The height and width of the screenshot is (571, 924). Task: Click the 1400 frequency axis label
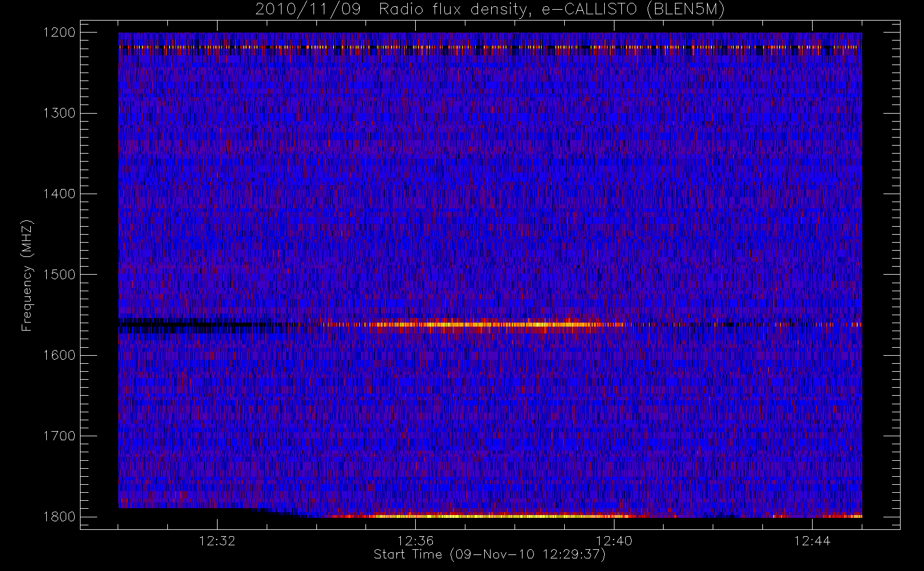59,194
